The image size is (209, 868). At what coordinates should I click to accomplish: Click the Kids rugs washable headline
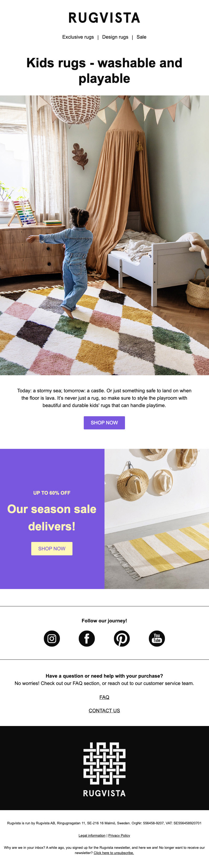point(104,70)
